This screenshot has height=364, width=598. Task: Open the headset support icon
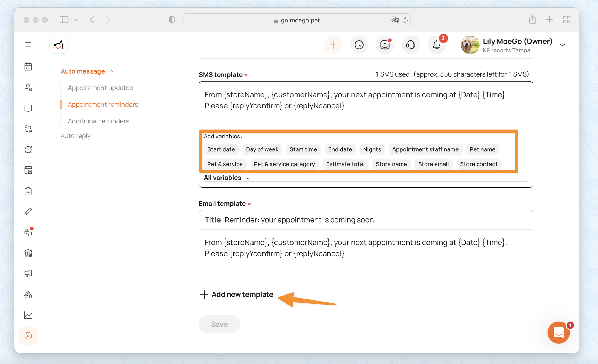(x=411, y=45)
